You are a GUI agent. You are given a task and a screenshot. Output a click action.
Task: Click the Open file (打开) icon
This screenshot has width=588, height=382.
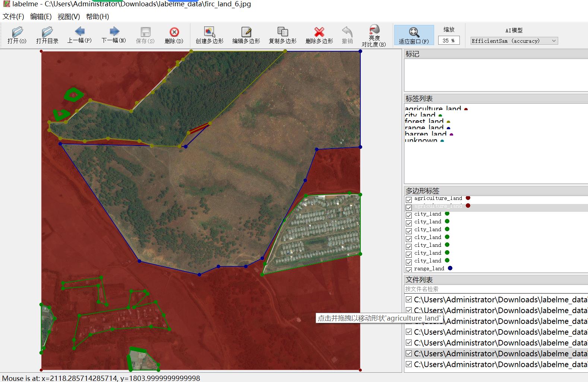(x=17, y=35)
